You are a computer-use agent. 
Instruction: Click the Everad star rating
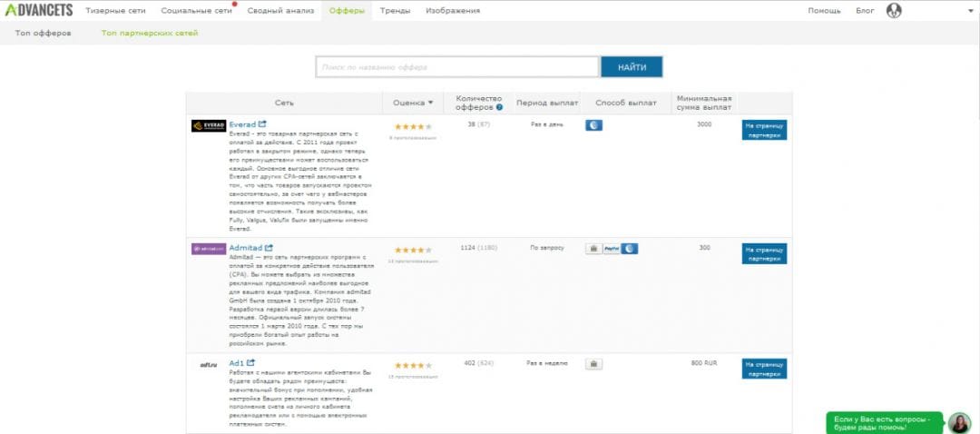click(x=413, y=126)
